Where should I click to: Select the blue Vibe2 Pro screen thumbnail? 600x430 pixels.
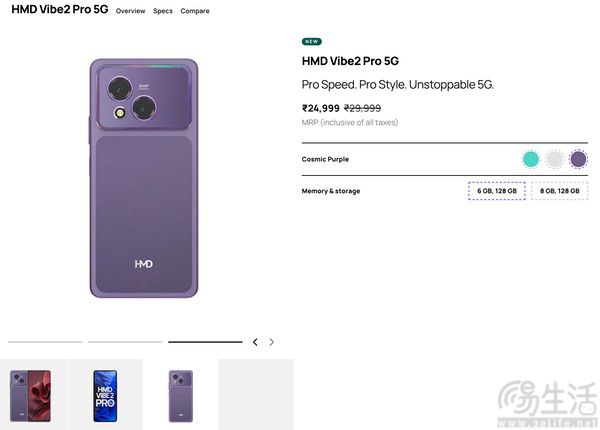(105, 396)
